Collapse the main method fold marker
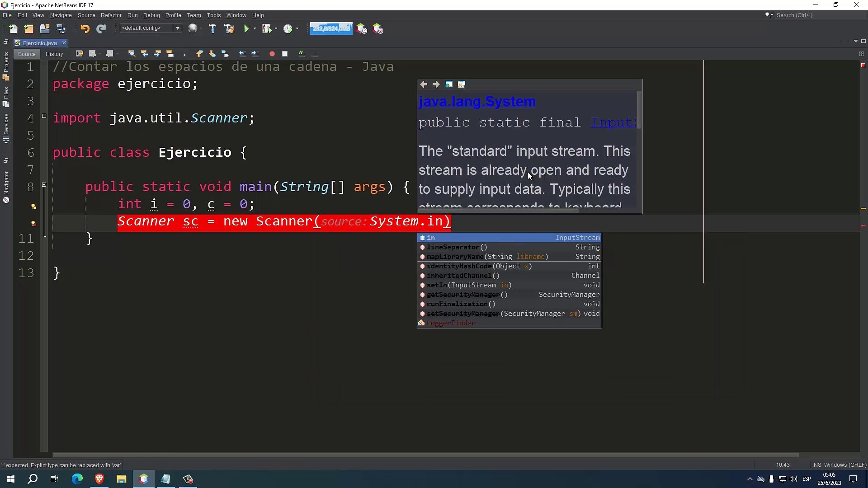 point(44,185)
